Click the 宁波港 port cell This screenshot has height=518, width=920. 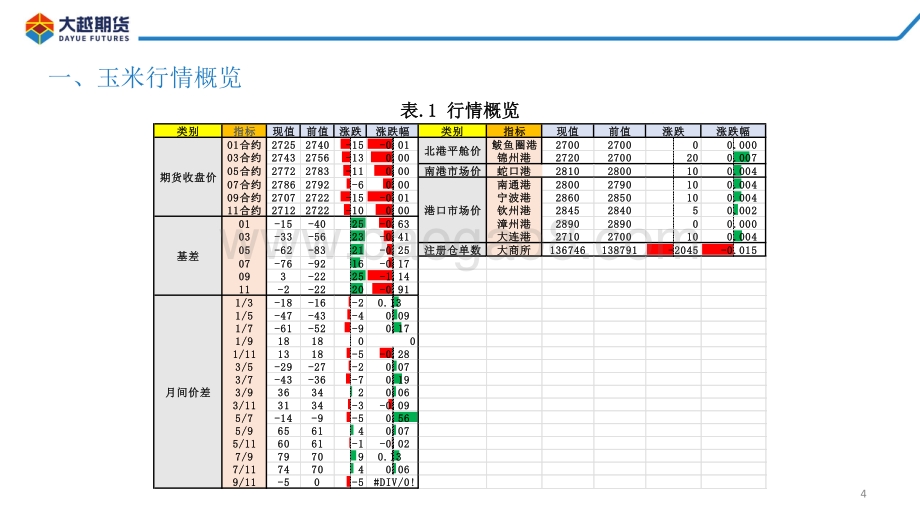point(514,198)
